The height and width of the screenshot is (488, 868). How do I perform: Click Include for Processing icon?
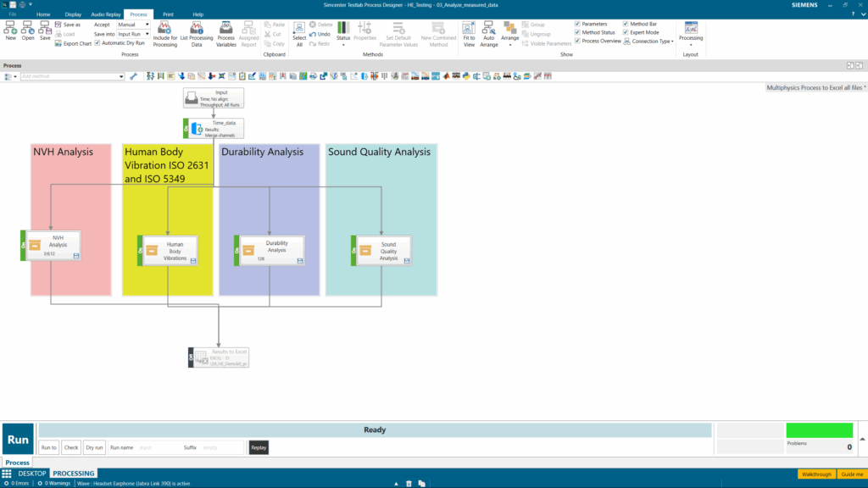click(165, 30)
